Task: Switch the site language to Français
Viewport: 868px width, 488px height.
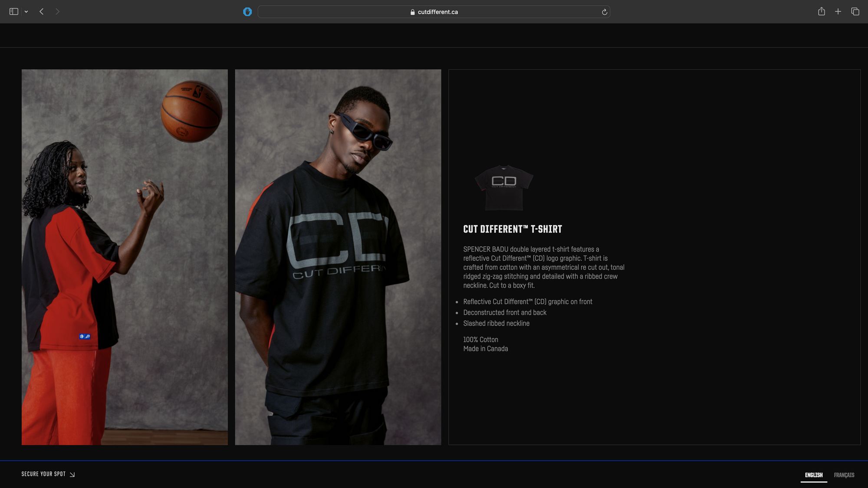Action: pos(844,475)
